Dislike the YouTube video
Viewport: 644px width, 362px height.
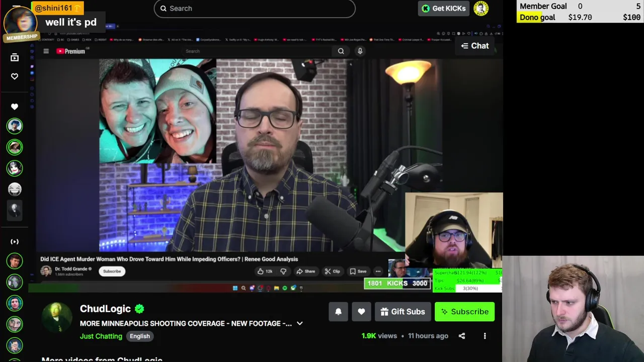[x=283, y=271]
